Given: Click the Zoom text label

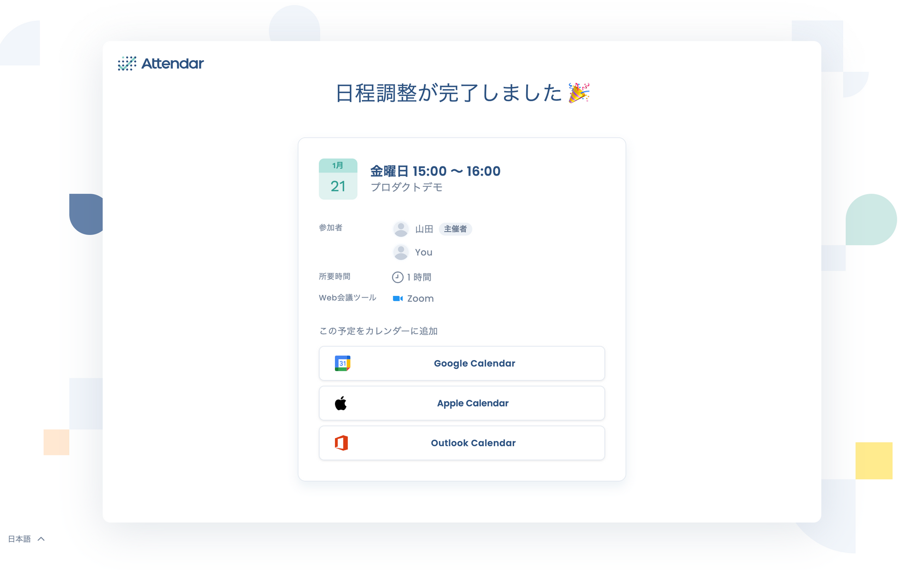Looking at the screenshot, I should tap(420, 299).
